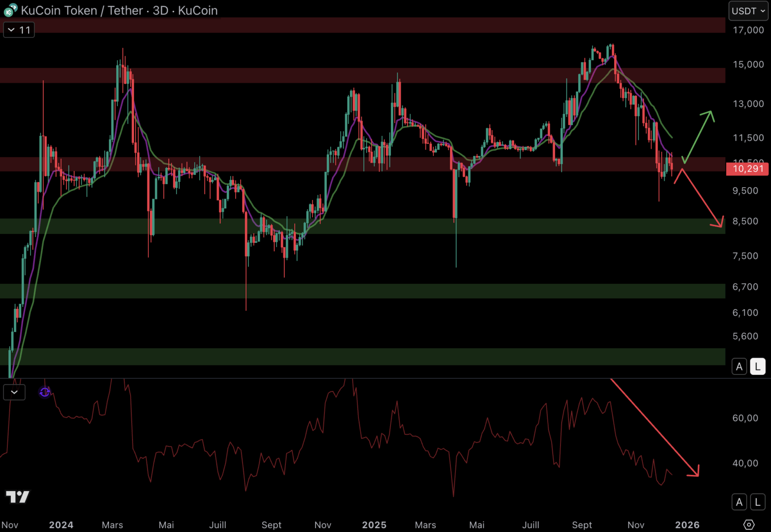Click the purple refresh icon in indicator pane
The width and height of the screenshot is (771, 532).
click(45, 392)
